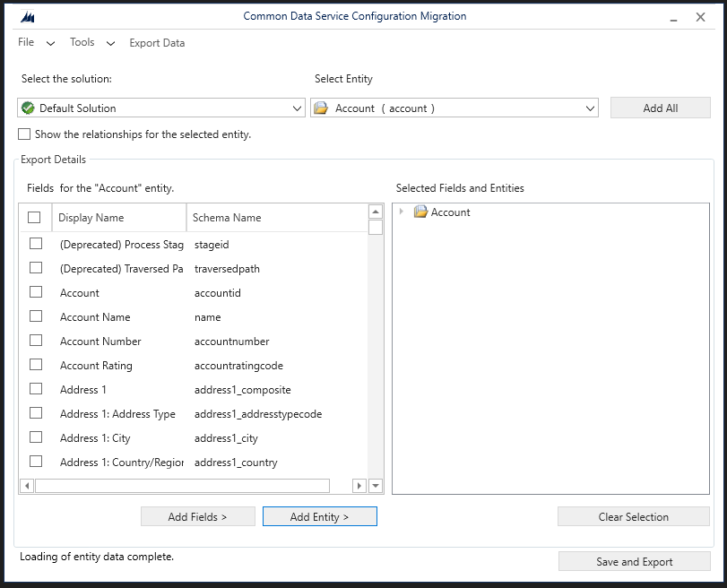Screen dimensions: 727x588
Task: Click the Dynamics logo in the title bar
Action: coord(27,15)
